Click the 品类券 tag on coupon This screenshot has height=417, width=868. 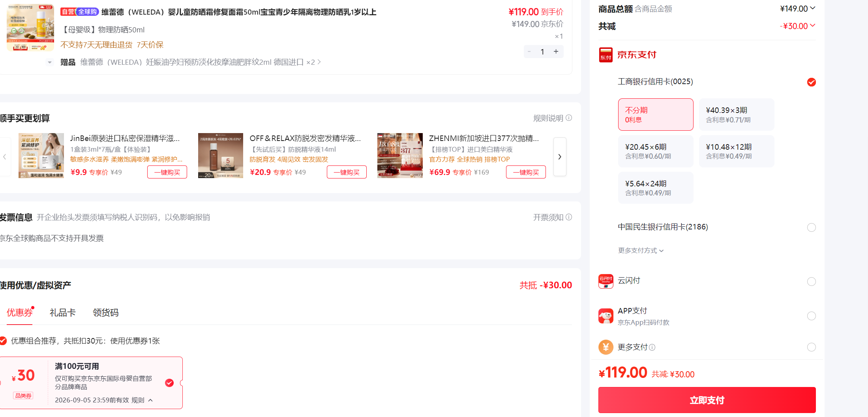[23, 396]
